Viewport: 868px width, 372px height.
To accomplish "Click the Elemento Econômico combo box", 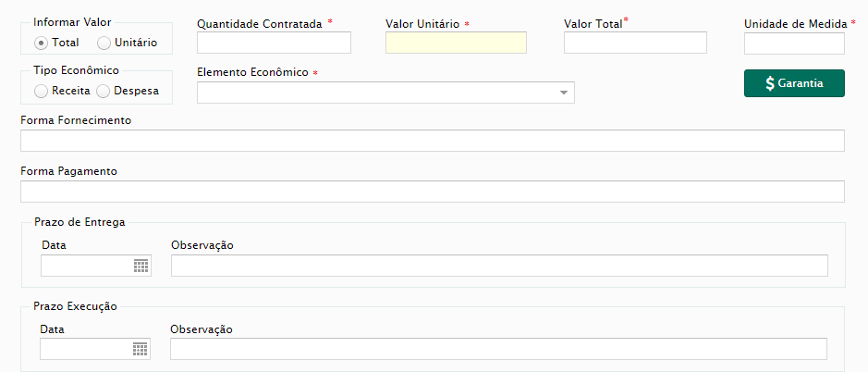I will pyautogui.click(x=385, y=93).
